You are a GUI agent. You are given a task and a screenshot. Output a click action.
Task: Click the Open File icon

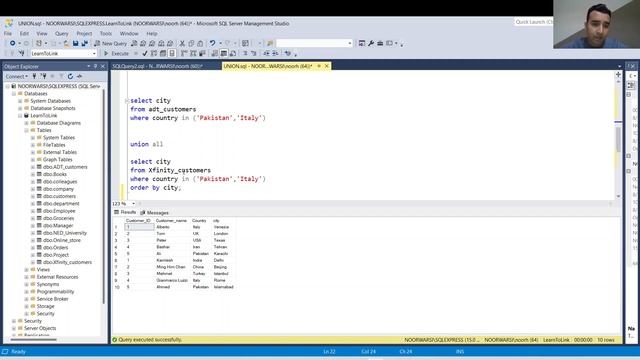(66, 43)
